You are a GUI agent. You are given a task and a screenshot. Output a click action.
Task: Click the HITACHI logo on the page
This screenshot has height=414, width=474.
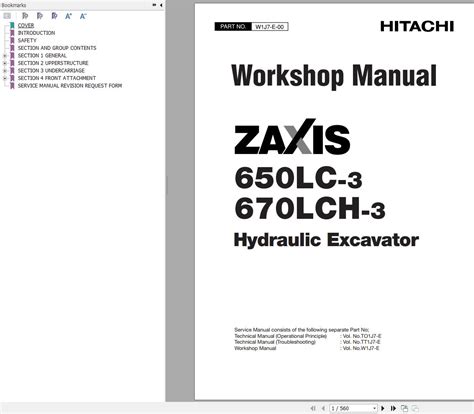417,26
